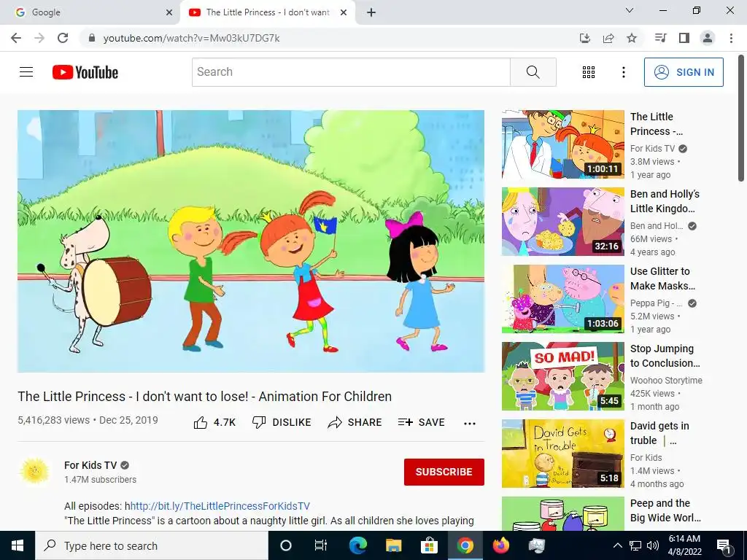Open Use Glitter to Make Masks thumbnail
The image size is (747, 560).
563,298
